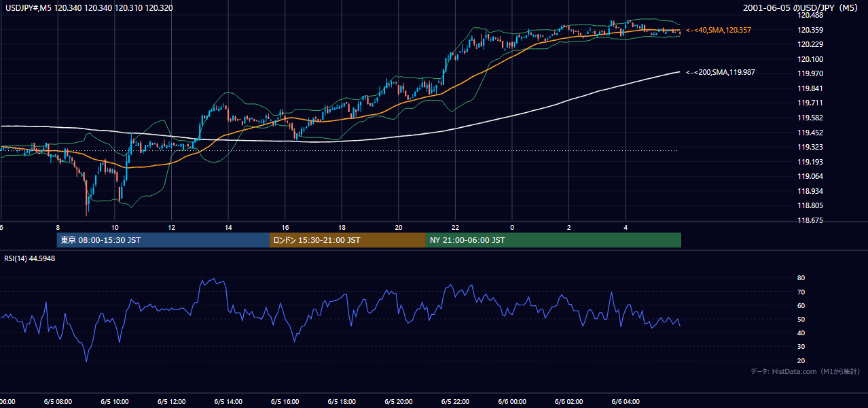Click the 6/6 04:00 bottom time label
The width and height of the screenshot is (868, 408).
point(626,402)
